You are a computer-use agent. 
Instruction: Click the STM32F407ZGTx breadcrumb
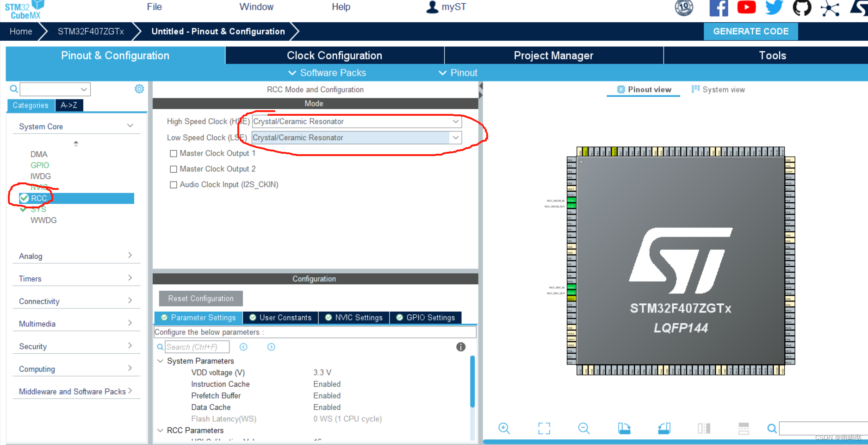pyautogui.click(x=91, y=31)
